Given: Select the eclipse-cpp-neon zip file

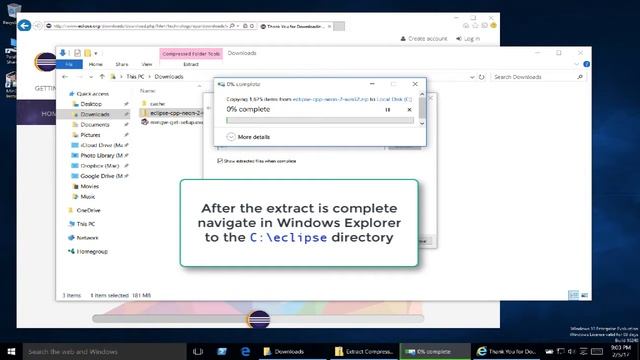Looking at the screenshot, I should pos(171,113).
